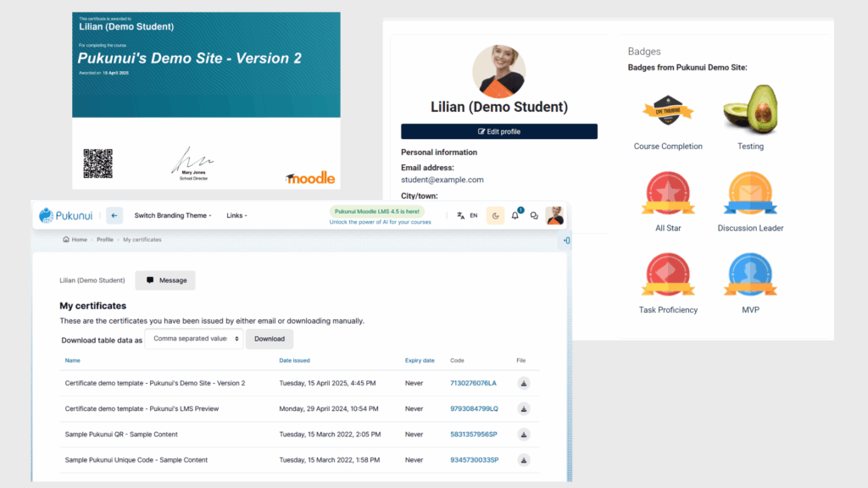Click Lilian (Demo Student) name beside Message

click(x=92, y=280)
